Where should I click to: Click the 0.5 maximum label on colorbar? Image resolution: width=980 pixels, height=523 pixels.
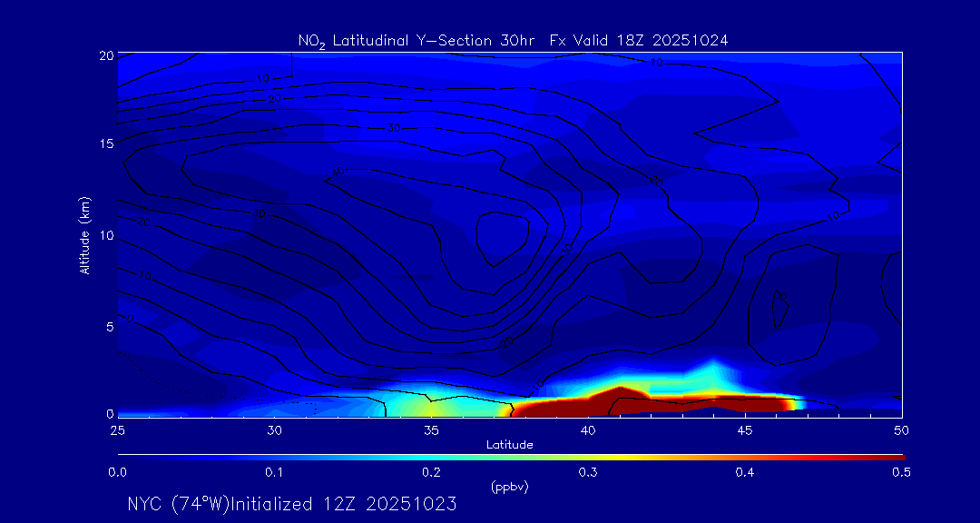(901, 472)
